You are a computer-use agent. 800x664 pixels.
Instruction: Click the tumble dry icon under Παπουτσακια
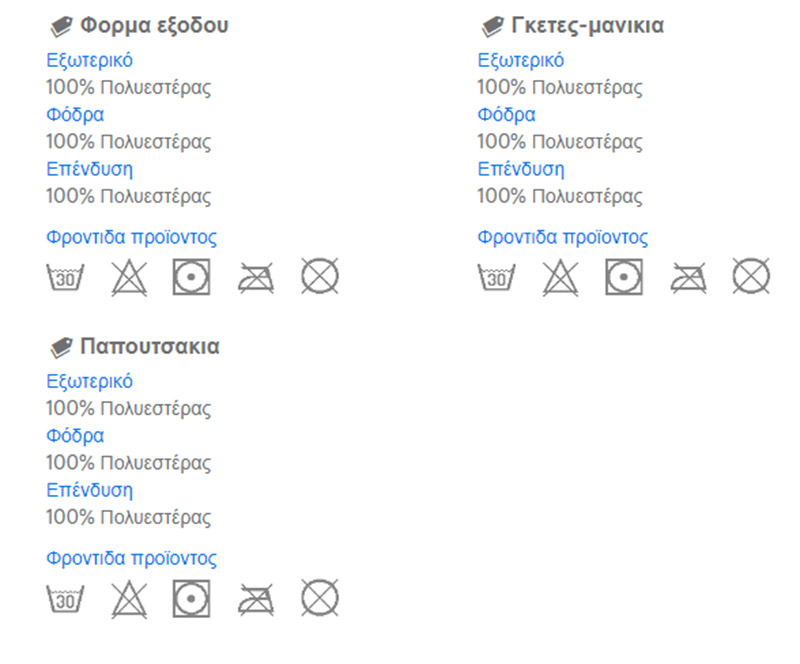point(191,598)
